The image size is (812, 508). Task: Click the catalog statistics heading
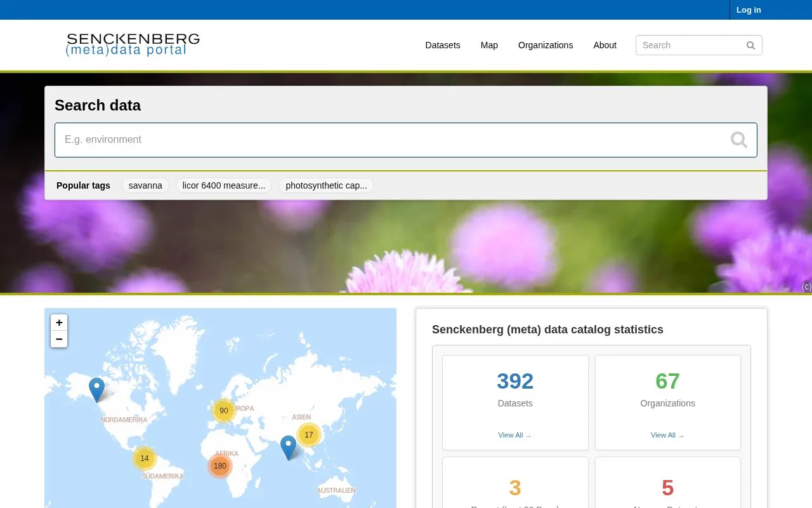pos(547,330)
